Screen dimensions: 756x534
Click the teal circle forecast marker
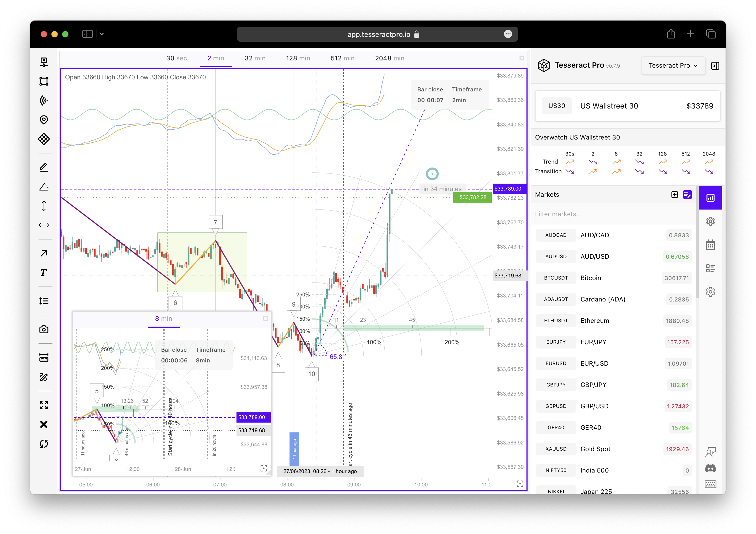point(432,174)
